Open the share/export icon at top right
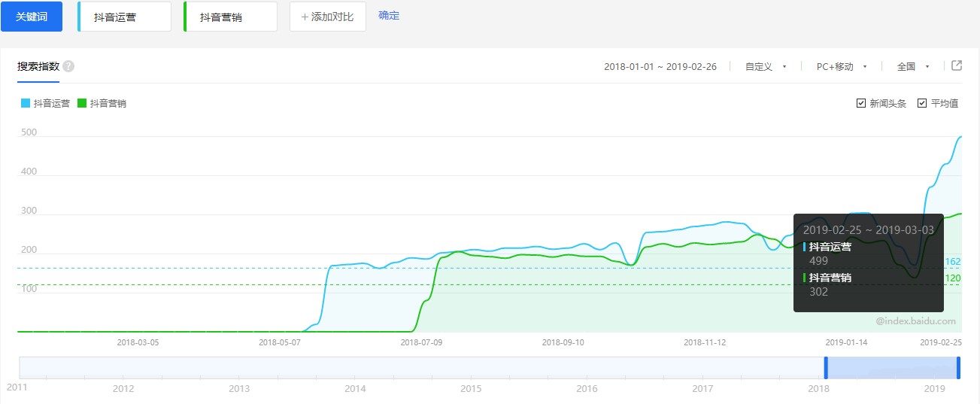Viewport: 980px width, 404px height. (957, 65)
